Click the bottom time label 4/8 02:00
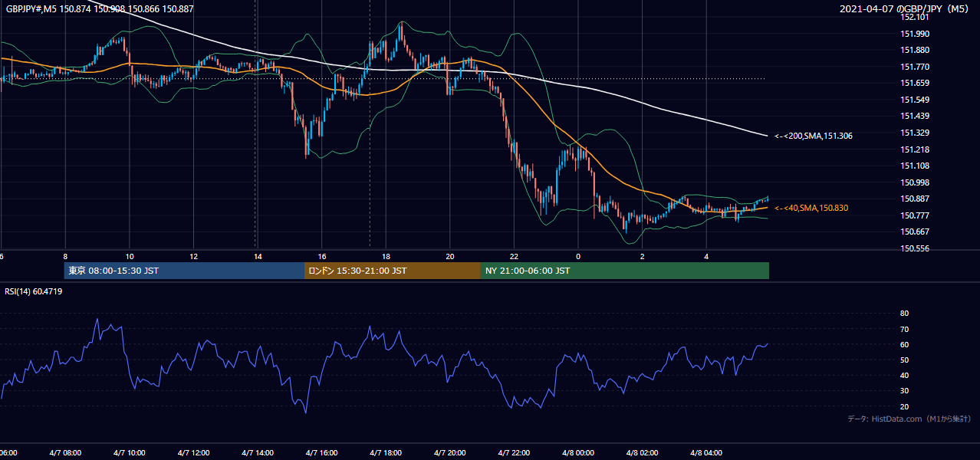Viewport: 980px width, 460px height. click(x=643, y=453)
